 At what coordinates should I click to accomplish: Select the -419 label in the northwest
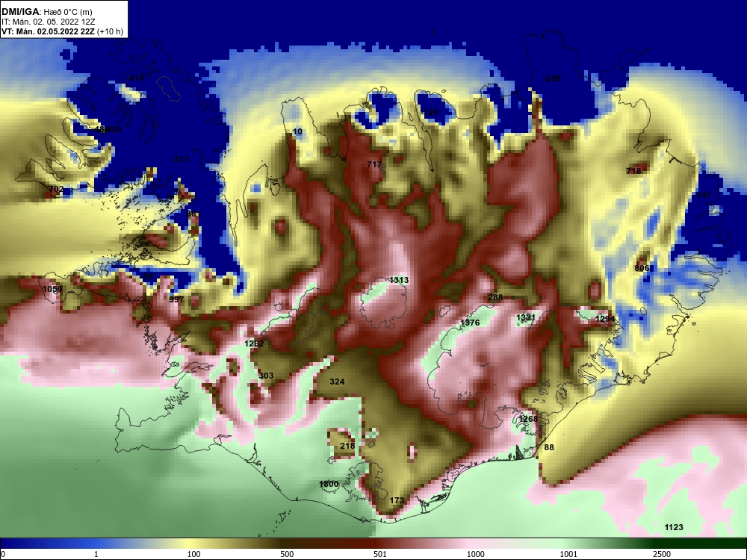tap(134, 78)
